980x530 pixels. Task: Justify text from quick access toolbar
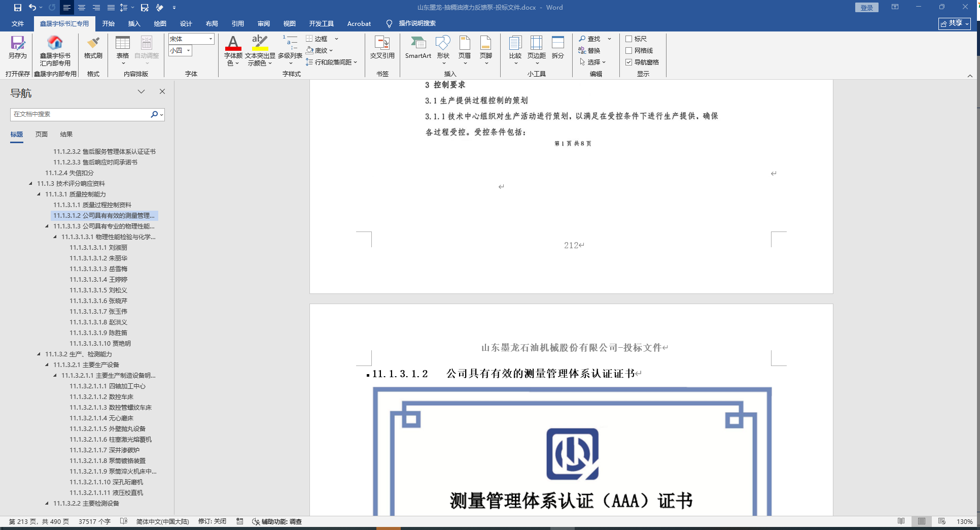click(x=111, y=8)
